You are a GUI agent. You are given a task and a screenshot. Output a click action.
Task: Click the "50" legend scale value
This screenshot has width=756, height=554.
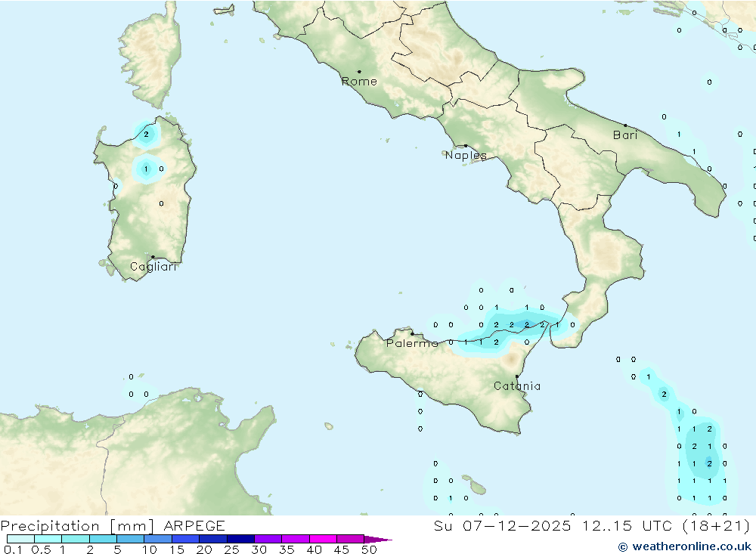tap(370, 549)
